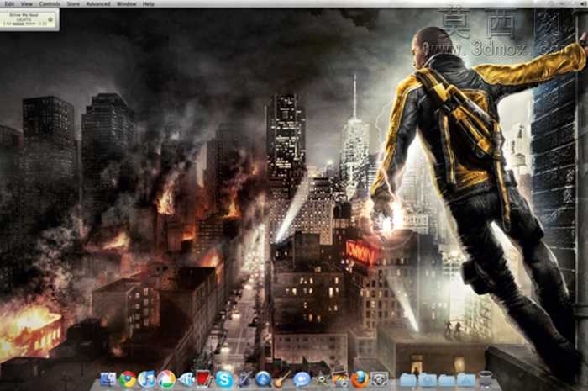This screenshot has width=588, height=391.
Task: Open iTunes from the Dock
Action: (x=147, y=379)
